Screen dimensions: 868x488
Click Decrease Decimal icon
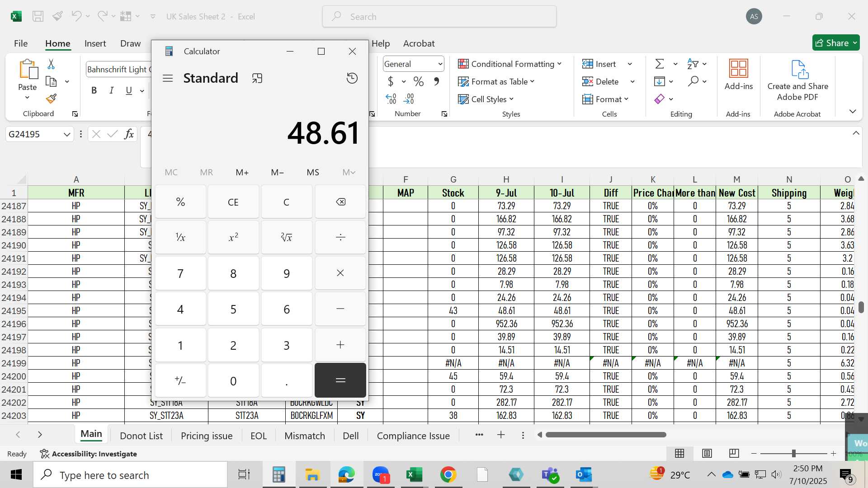409,99
